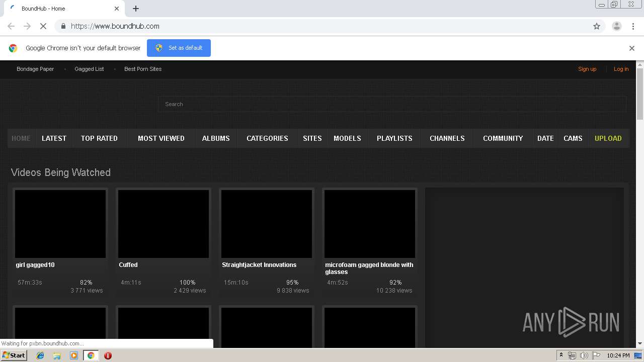The height and width of the screenshot is (362, 644).
Task: Open the Bondage Paper link
Action: [35, 69]
